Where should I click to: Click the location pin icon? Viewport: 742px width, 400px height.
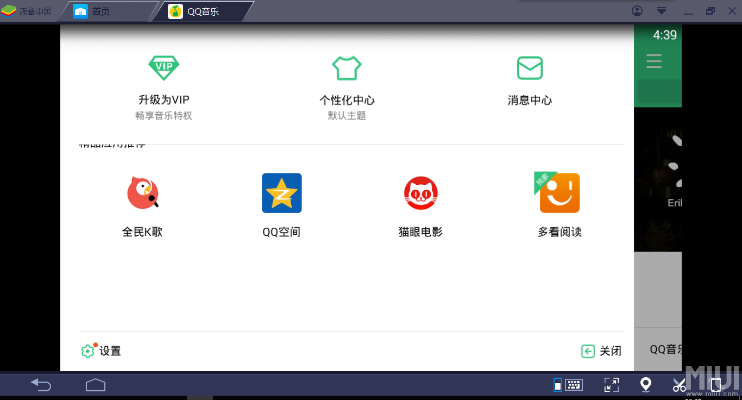click(645, 384)
